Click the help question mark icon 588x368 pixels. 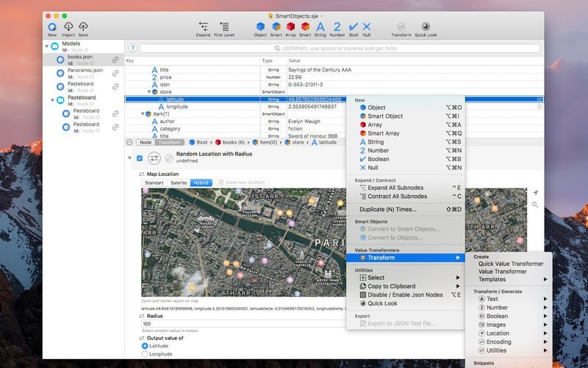[x=133, y=48]
